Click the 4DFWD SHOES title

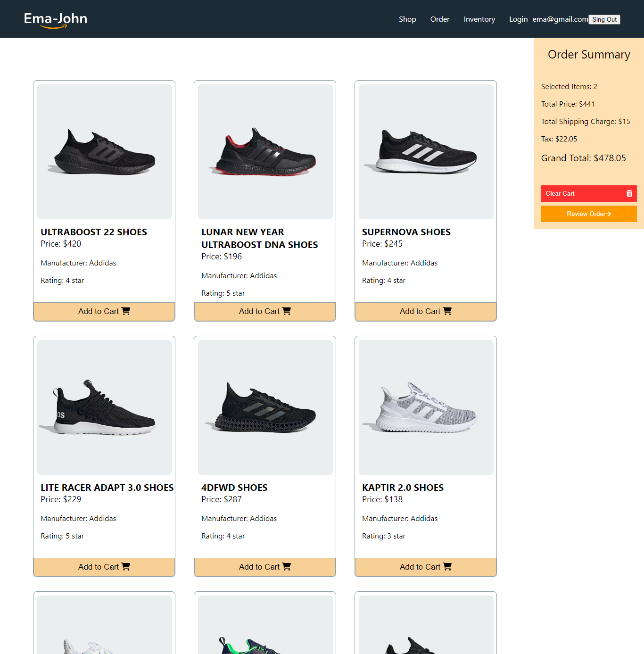pos(234,488)
